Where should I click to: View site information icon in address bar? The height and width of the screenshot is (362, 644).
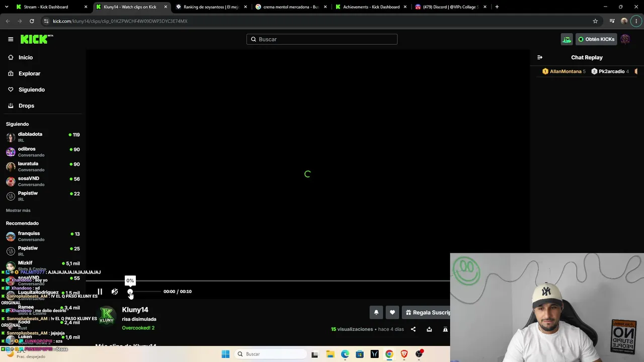46,21
